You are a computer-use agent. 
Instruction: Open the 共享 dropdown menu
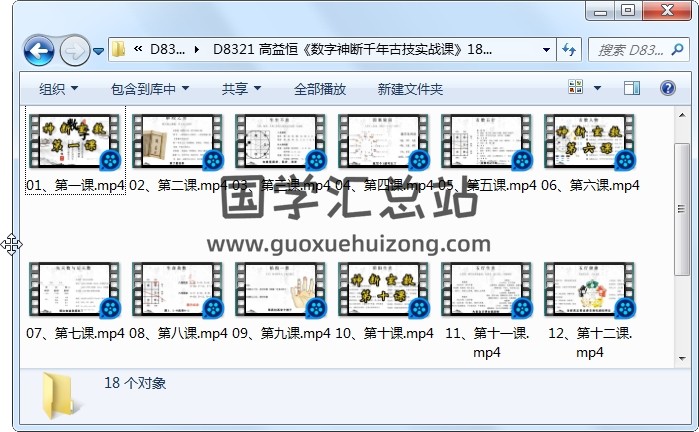(x=241, y=89)
